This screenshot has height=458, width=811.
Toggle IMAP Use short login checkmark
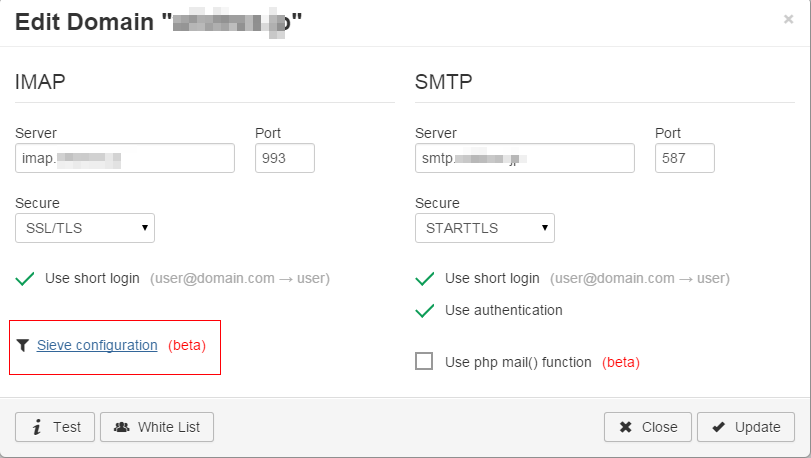(x=25, y=278)
